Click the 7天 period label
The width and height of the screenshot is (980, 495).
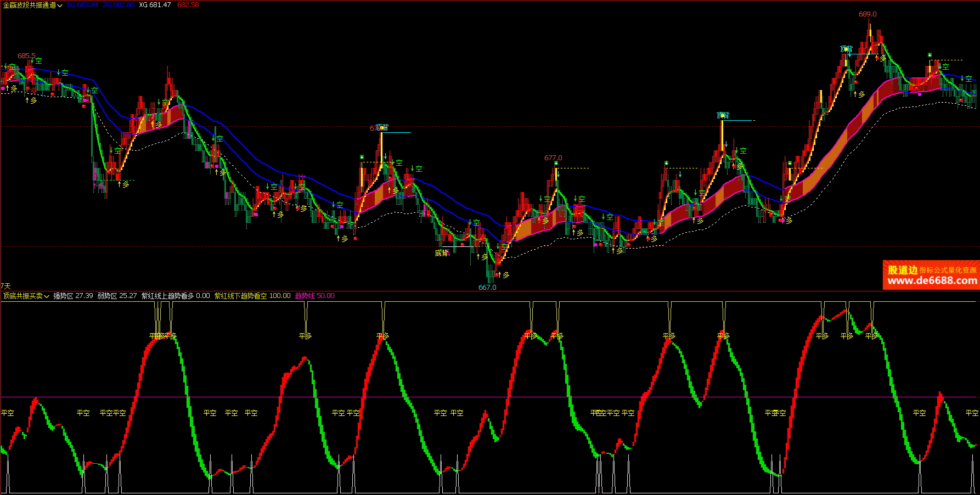pos(5,286)
